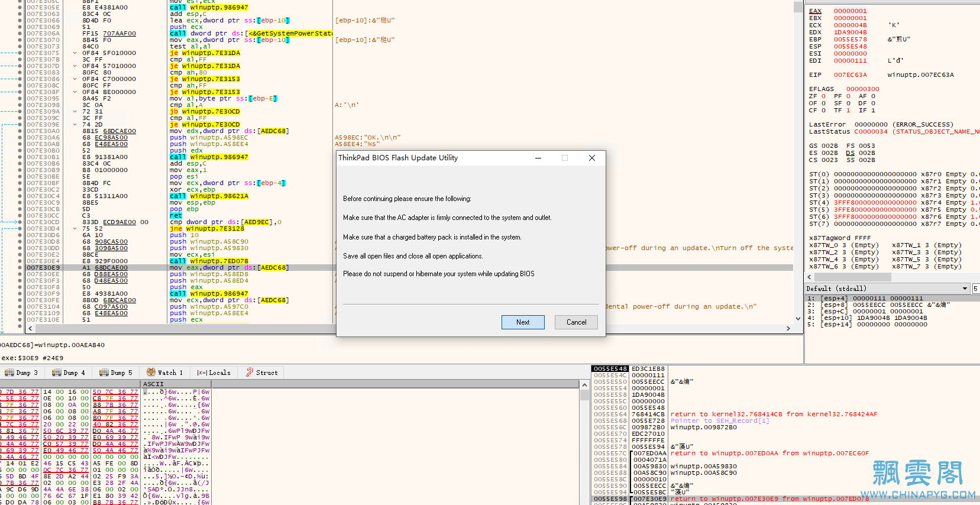Click the argument count field showing 5
Screen dimensions: 980x505
976,289
